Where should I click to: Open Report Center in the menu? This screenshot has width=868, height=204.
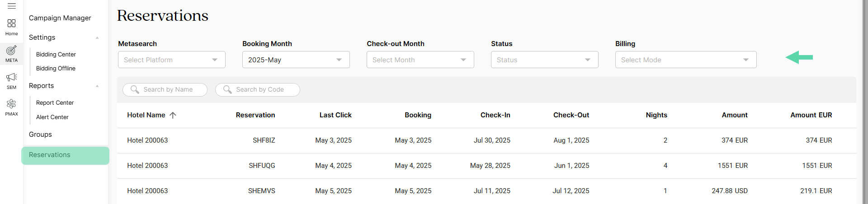click(55, 102)
